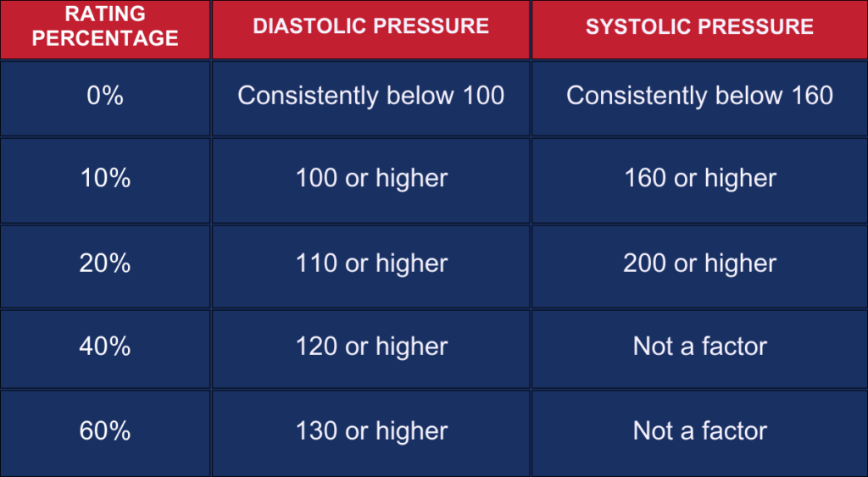Select the 10% rating cell
Viewport: 868px width, 477px height.
coord(105,179)
